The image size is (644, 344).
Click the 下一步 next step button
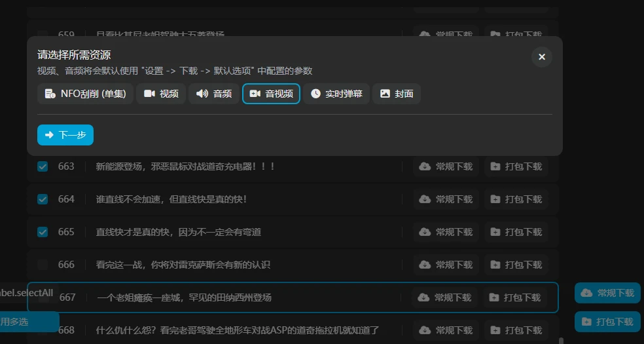(65, 135)
